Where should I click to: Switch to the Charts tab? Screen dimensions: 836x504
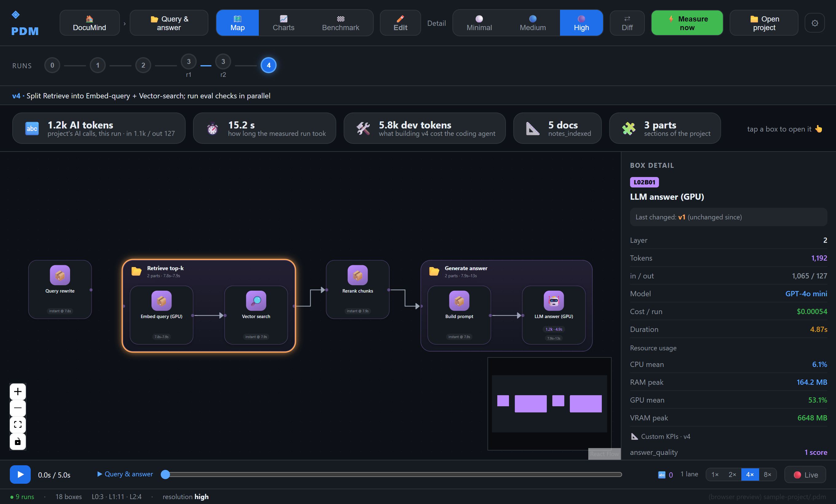[284, 23]
